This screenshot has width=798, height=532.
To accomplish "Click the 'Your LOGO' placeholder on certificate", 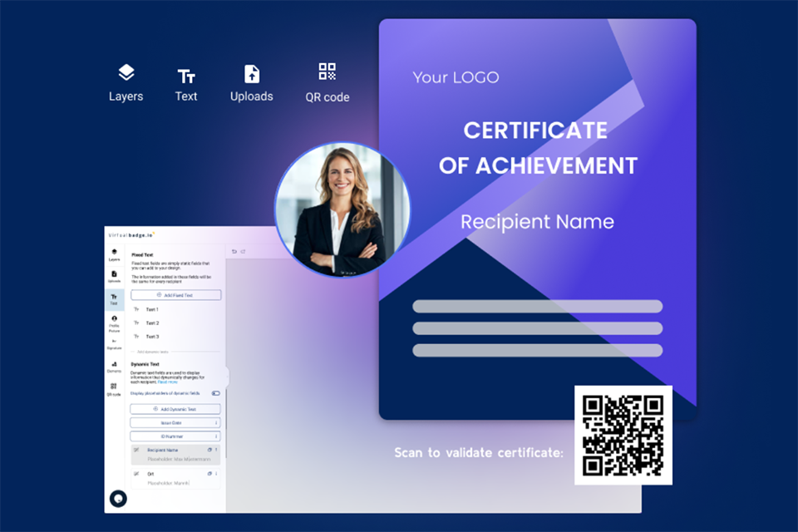I will pos(456,77).
